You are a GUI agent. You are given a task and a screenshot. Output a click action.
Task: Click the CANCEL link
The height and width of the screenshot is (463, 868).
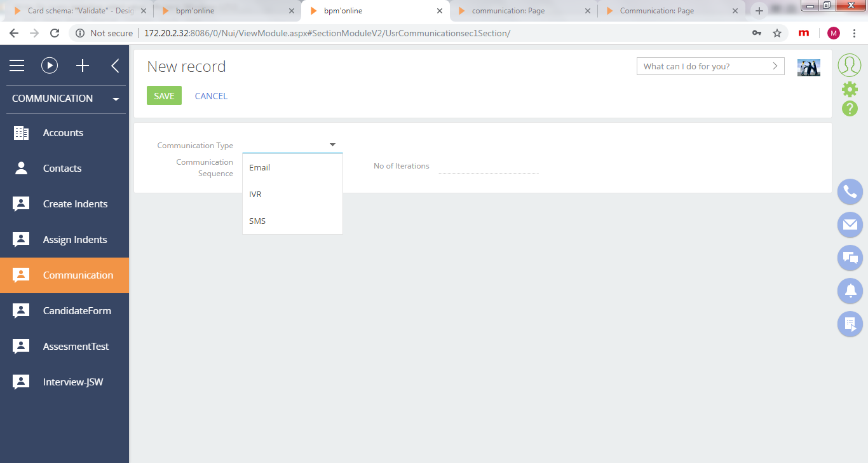pyautogui.click(x=211, y=96)
